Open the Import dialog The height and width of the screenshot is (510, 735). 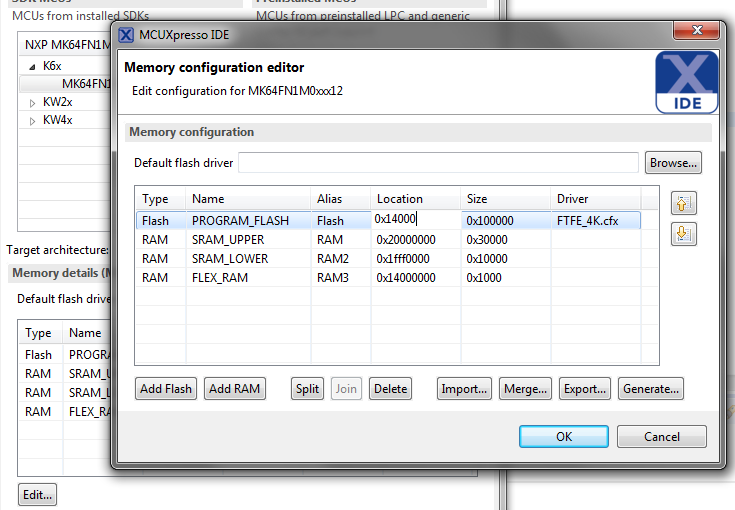point(464,389)
